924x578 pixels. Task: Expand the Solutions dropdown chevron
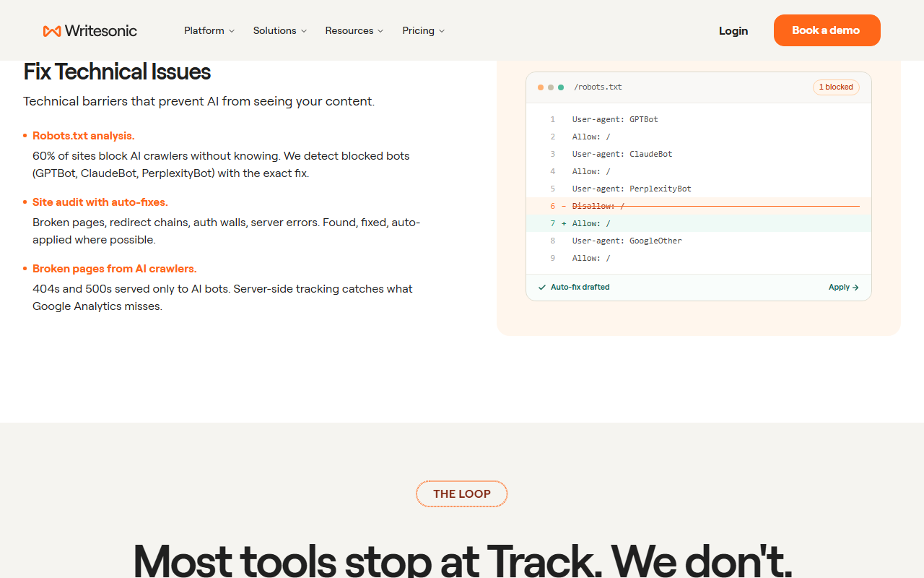click(304, 31)
